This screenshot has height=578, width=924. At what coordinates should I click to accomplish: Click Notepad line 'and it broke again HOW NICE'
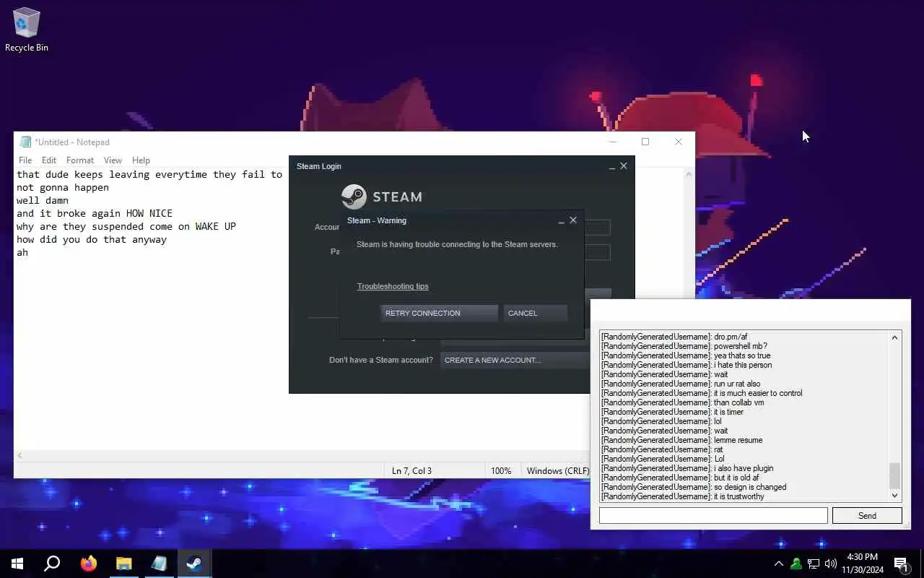(x=95, y=213)
